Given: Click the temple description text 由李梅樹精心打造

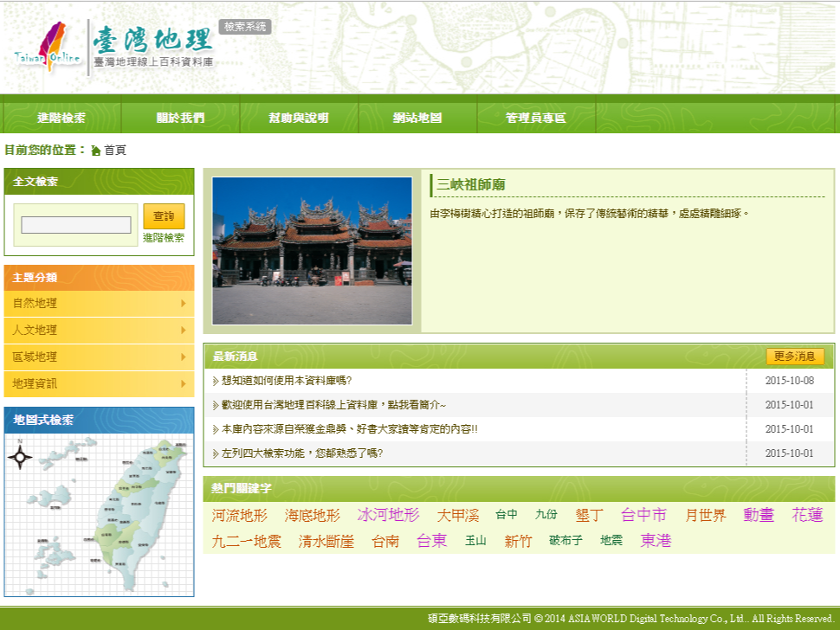Looking at the screenshot, I should click(x=589, y=214).
